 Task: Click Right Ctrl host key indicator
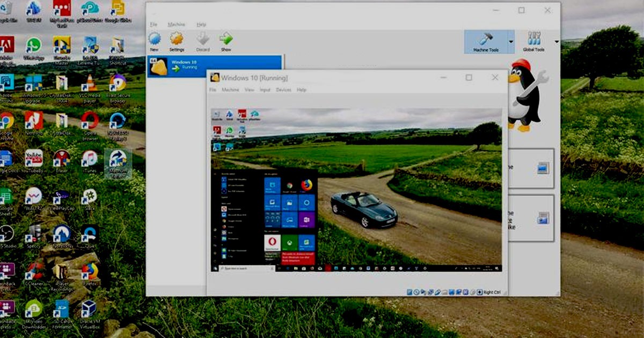(492, 292)
